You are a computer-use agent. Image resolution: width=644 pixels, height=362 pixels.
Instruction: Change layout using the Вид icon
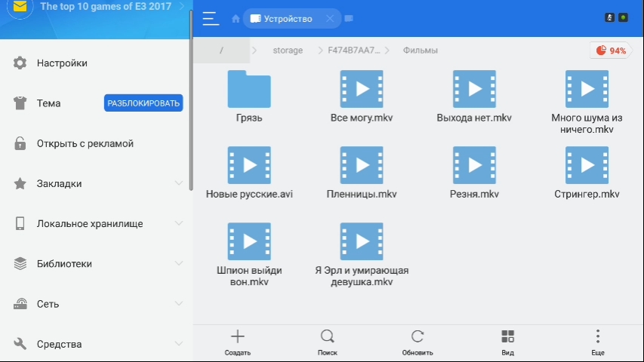click(x=507, y=336)
